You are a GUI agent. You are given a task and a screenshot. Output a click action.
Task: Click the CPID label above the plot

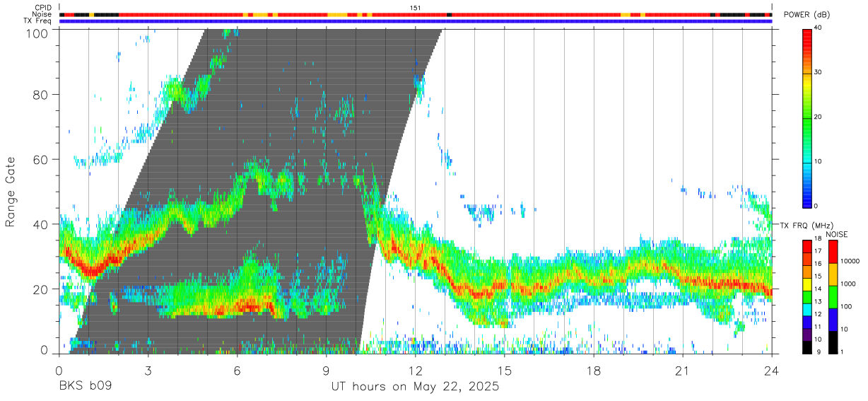point(42,8)
